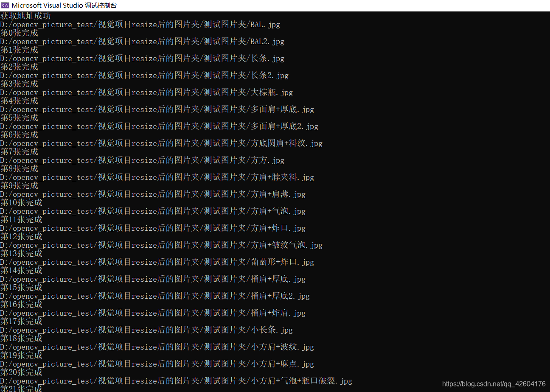Click the line "第7张完成"
Viewport: 550px width, 392px height.
point(19,152)
